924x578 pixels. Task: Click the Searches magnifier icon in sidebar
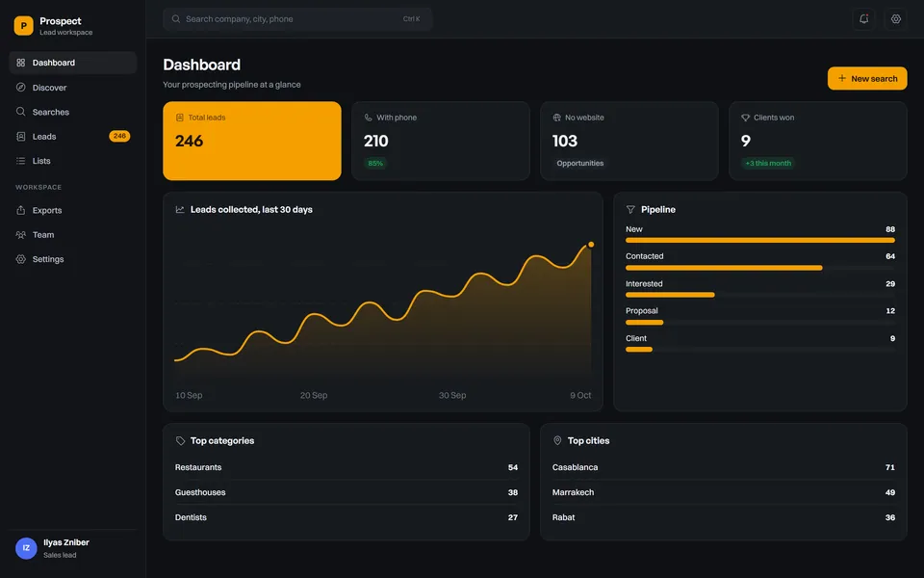tap(20, 112)
